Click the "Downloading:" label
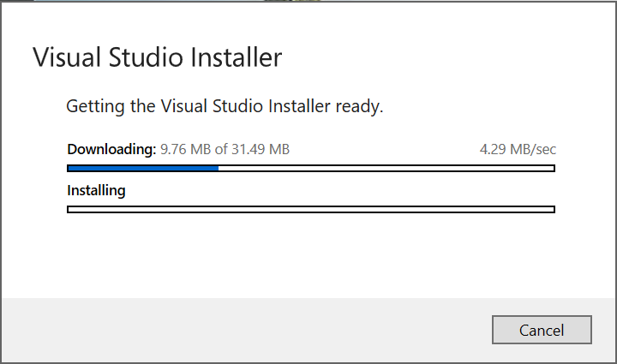The width and height of the screenshot is (617, 364). point(111,149)
